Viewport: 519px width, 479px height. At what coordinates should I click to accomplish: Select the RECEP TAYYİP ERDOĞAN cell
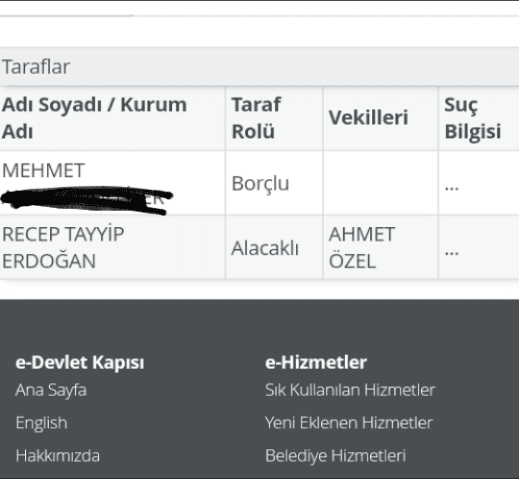coord(112,247)
